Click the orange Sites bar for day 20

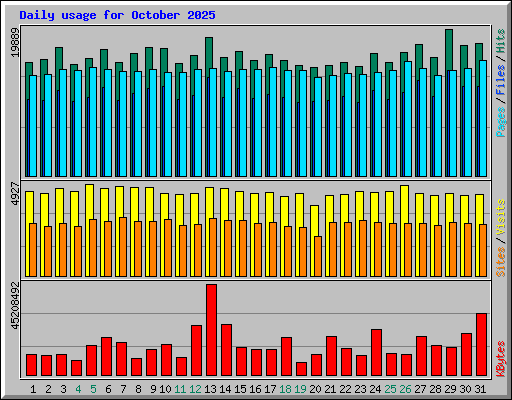pos(318,256)
